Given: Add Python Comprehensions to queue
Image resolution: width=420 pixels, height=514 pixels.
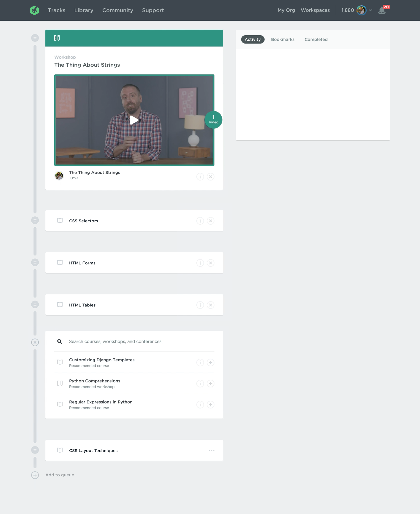Looking at the screenshot, I should point(211,384).
